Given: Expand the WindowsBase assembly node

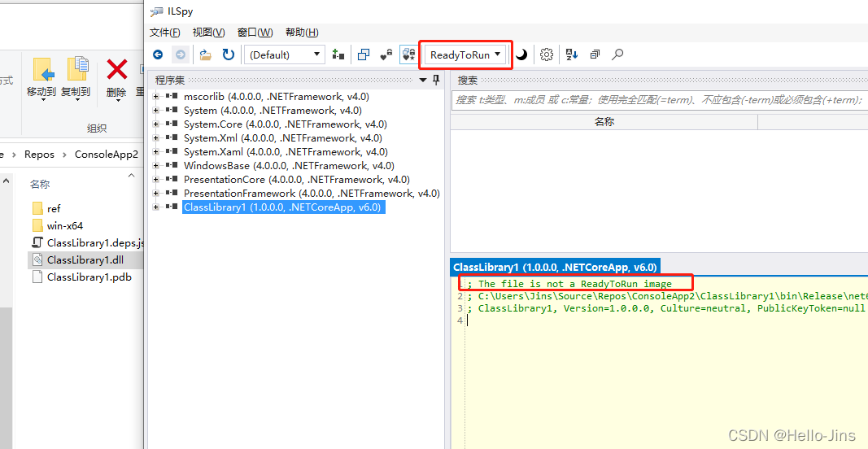Looking at the screenshot, I should [156, 166].
